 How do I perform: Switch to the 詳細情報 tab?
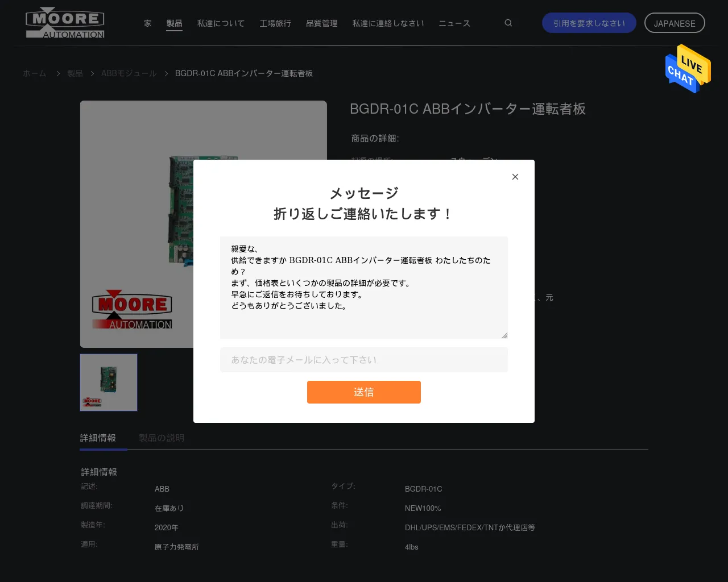click(98, 438)
